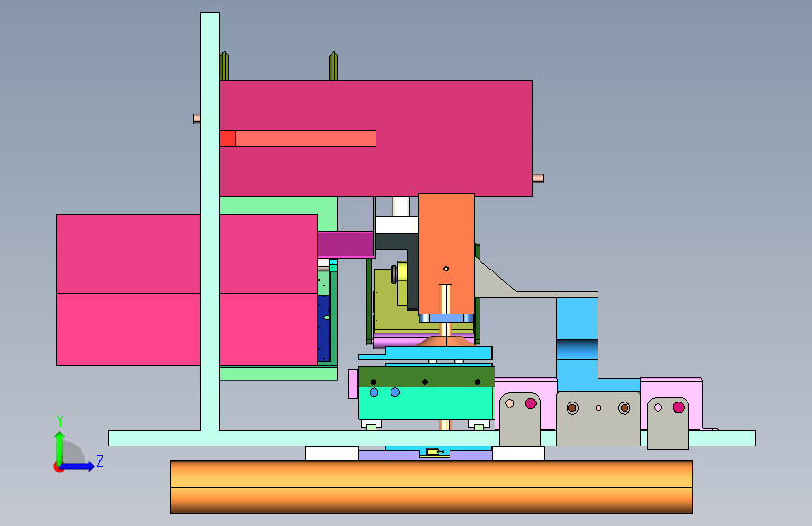Viewport: 812px width, 526px height.
Task: Select the light blue column on the right
Action: (577, 344)
